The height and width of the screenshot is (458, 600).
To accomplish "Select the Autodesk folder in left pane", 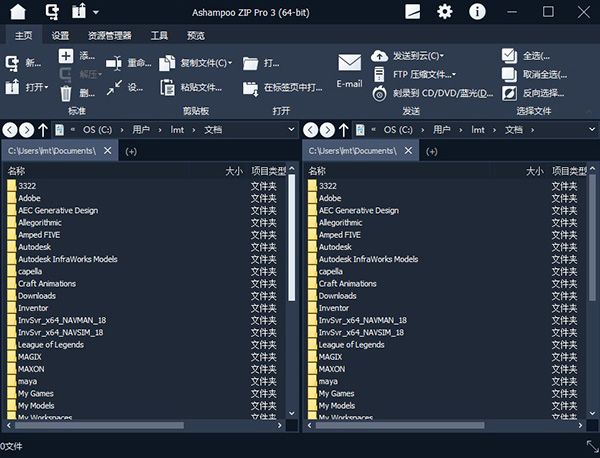I will (34, 247).
